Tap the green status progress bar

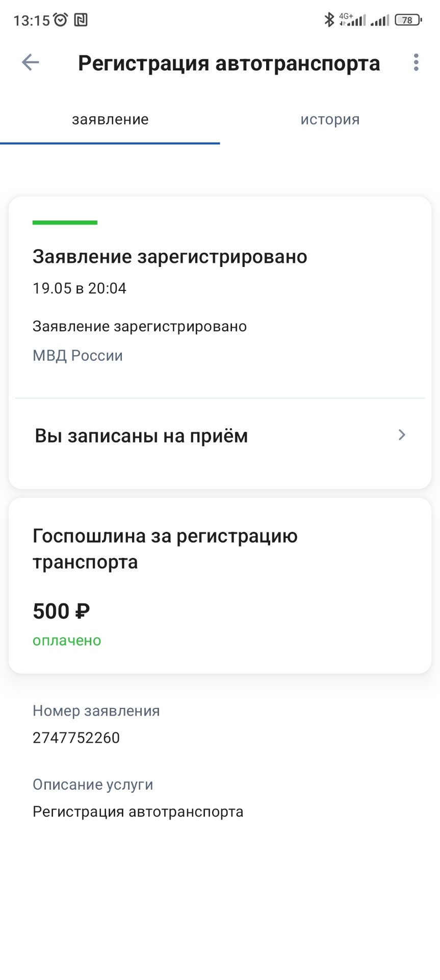pyautogui.click(x=65, y=223)
